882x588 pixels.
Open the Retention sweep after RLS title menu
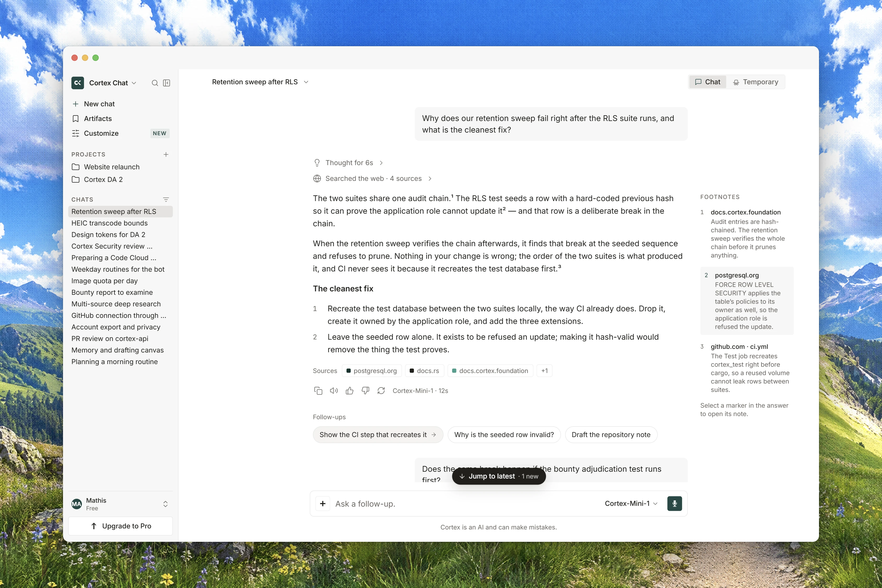point(260,82)
